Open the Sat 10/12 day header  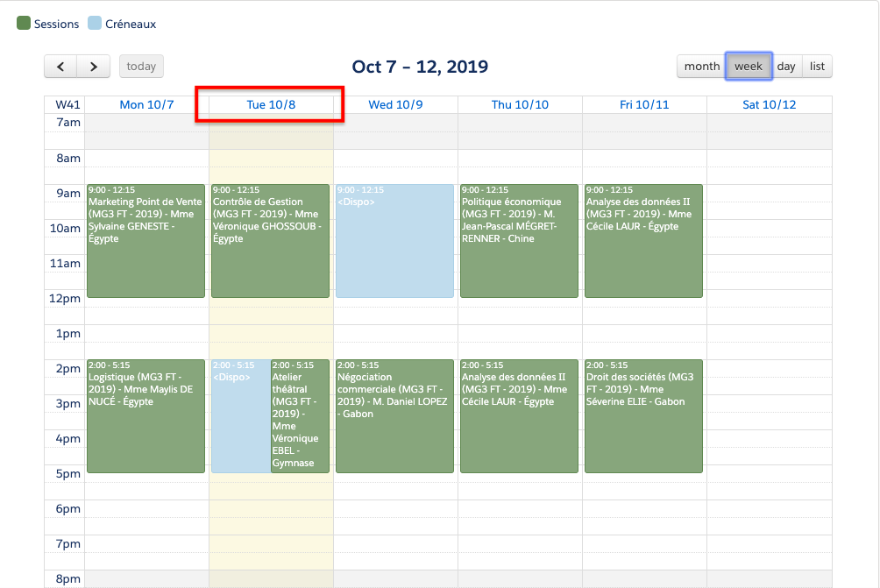(x=769, y=105)
